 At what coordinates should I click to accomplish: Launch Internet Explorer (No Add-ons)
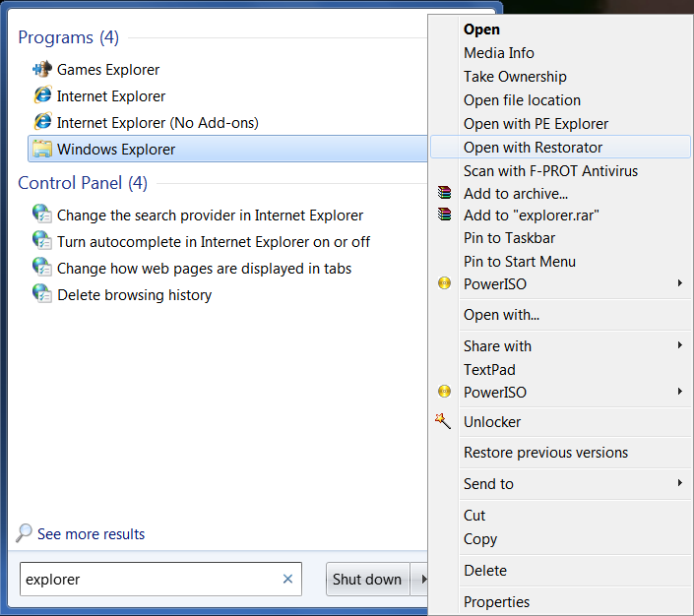[158, 123]
